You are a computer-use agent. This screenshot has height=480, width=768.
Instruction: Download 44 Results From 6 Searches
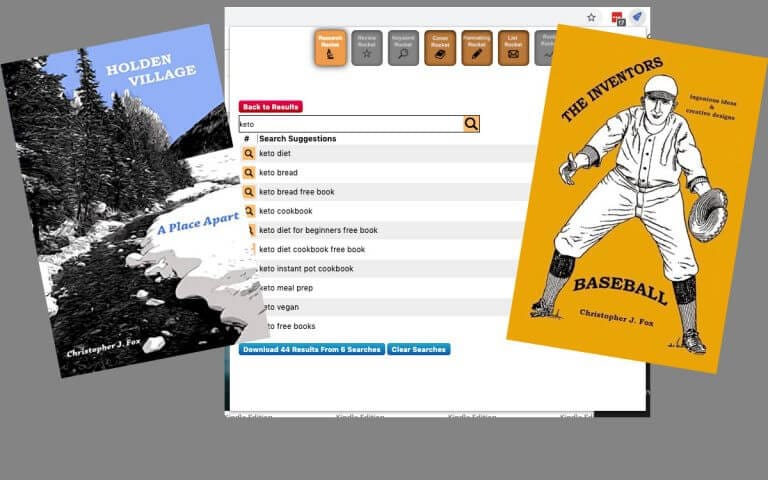pyautogui.click(x=312, y=349)
